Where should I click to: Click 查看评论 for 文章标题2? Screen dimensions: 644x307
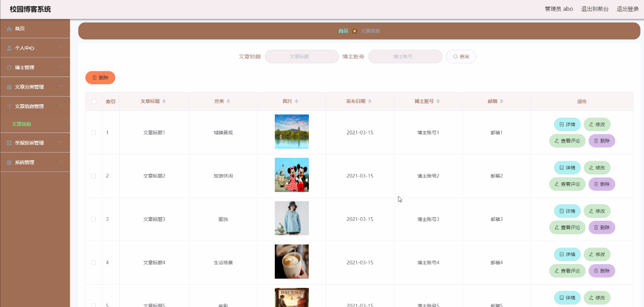567,184
